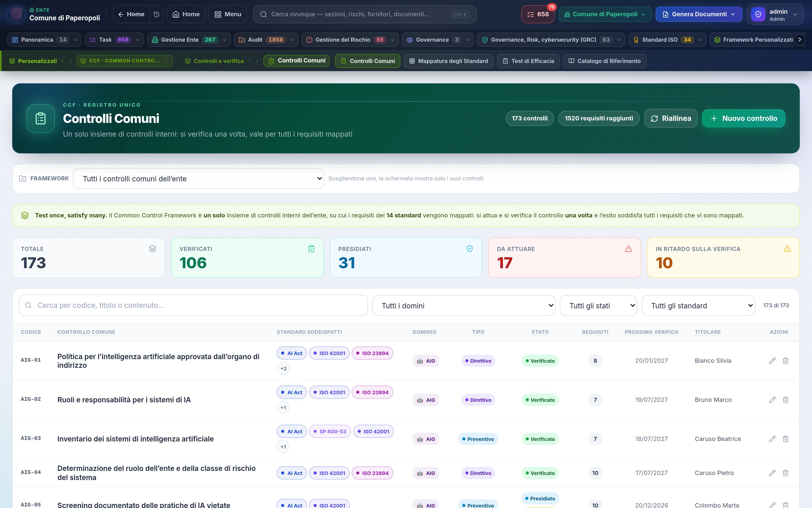Click the Home button with house icon
The image size is (812, 508).
click(x=186, y=14)
